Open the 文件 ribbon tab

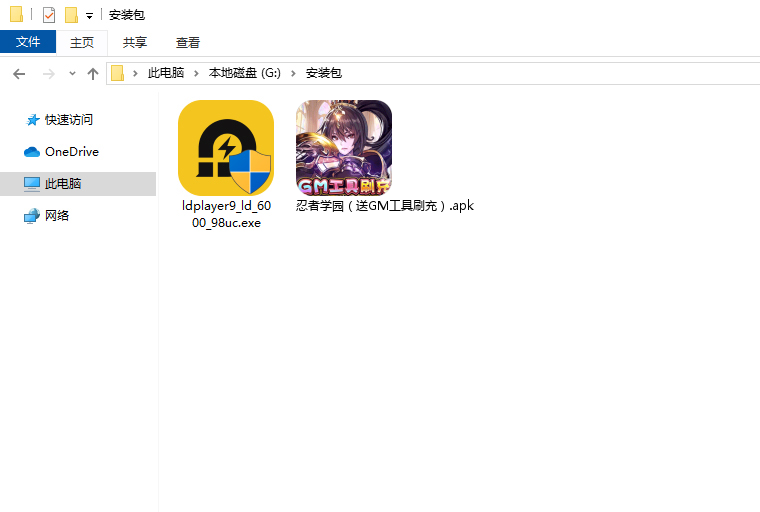tap(28, 42)
